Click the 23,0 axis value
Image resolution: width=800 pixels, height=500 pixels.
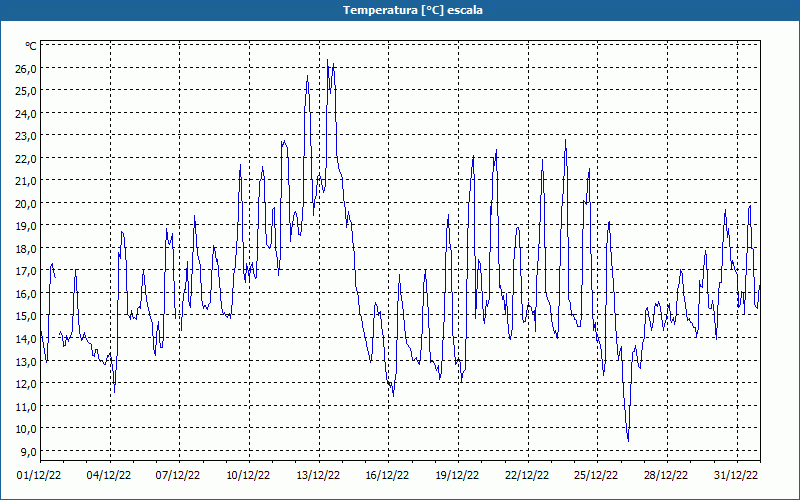(x=26, y=136)
